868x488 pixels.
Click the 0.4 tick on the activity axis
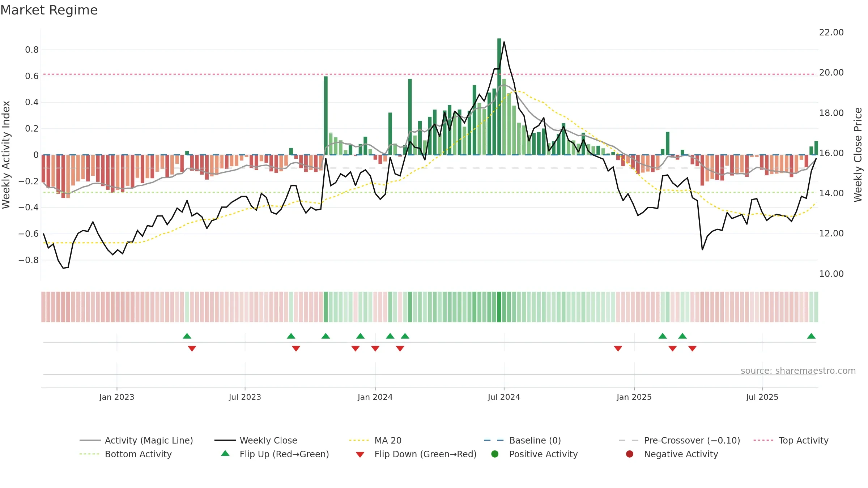click(x=32, y=102)
